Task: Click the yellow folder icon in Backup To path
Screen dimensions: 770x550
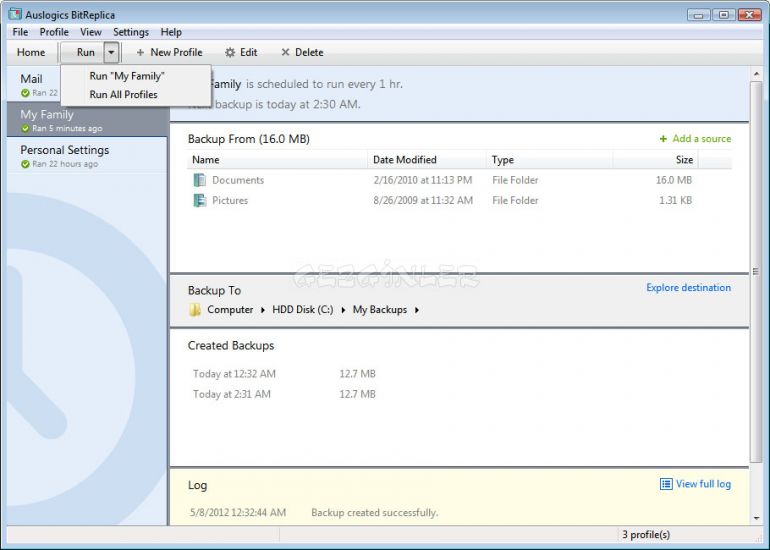Action: [x=195, y=310]
